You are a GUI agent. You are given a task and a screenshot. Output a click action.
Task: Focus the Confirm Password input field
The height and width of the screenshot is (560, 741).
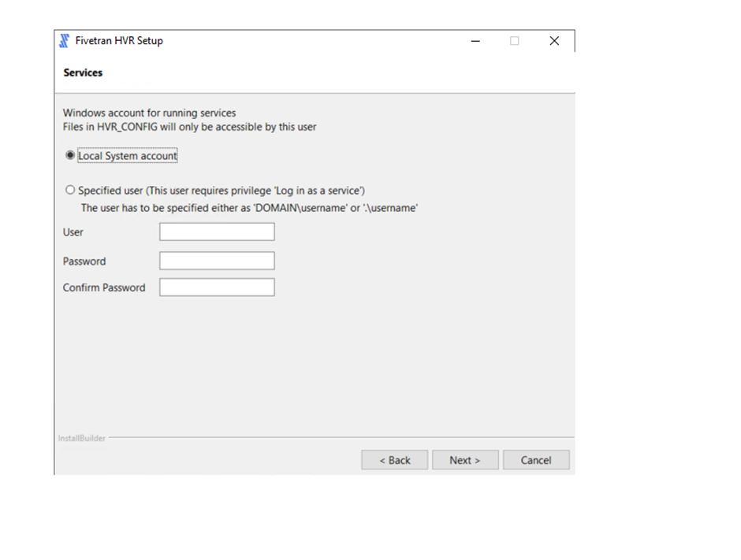217,287
